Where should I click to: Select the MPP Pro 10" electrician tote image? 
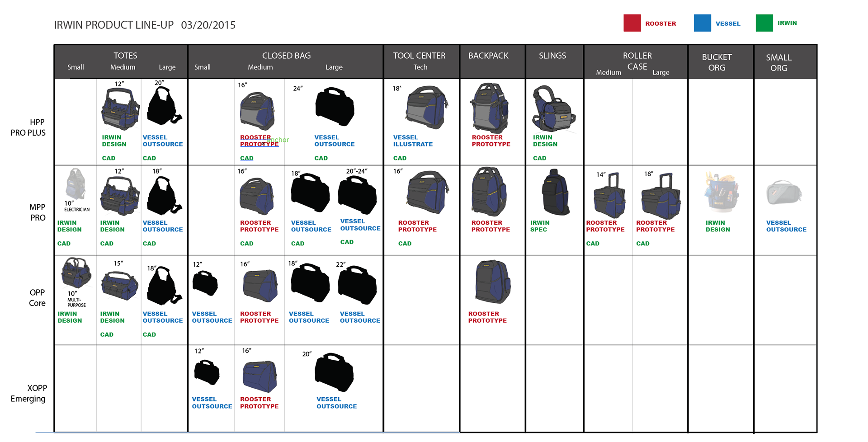pyautogui.click(x=75, y=184)
